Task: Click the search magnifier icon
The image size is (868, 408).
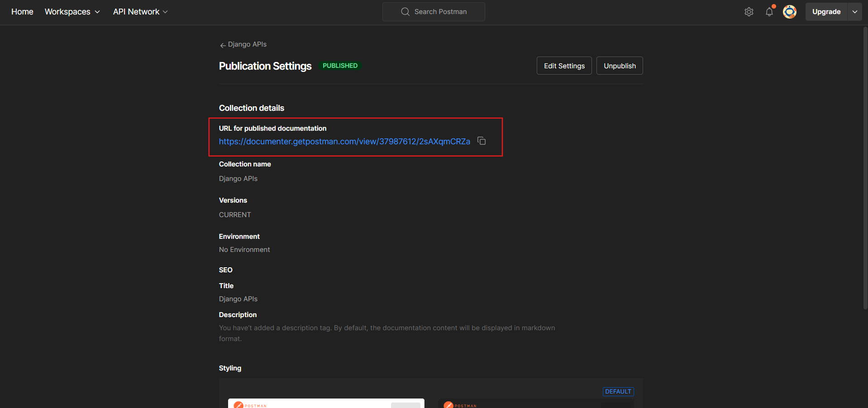Action: [405, 12]
